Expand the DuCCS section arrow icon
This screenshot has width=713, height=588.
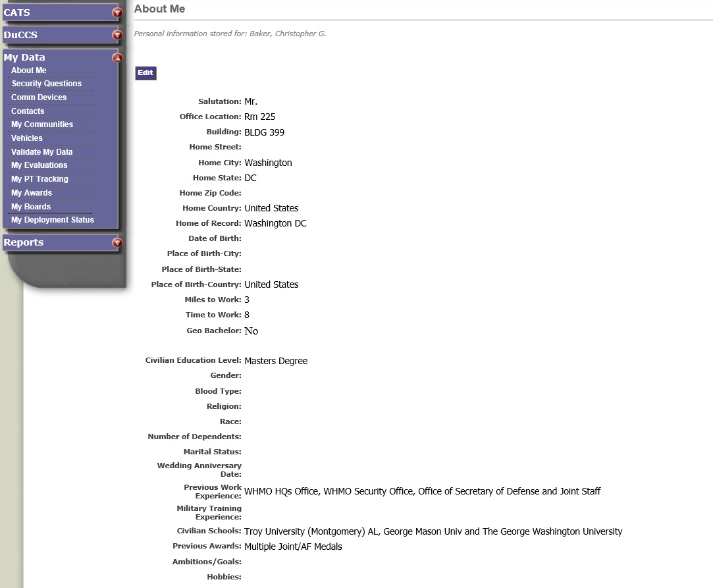coord(117,35)
